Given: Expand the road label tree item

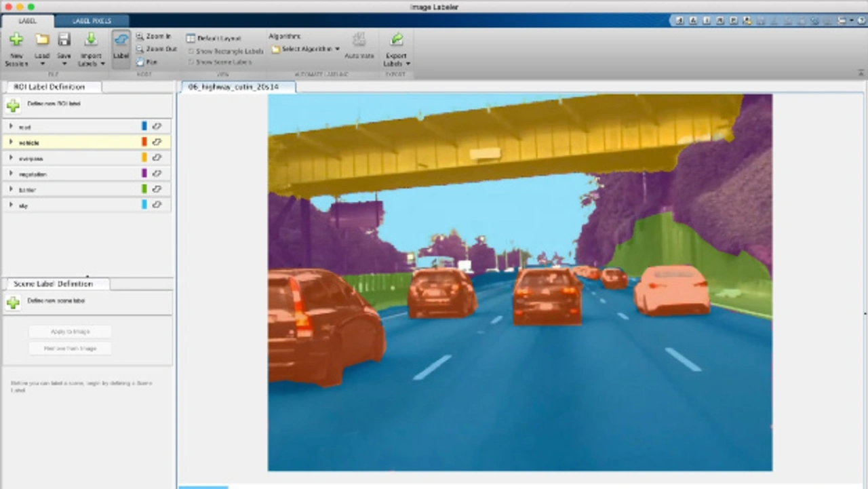Looking at the screenshot, I should point(11,127).
